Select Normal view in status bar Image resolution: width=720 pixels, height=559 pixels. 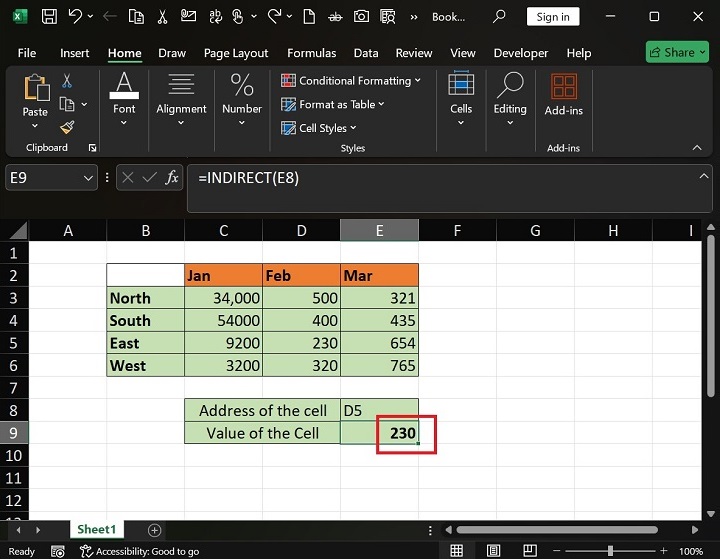457,551
